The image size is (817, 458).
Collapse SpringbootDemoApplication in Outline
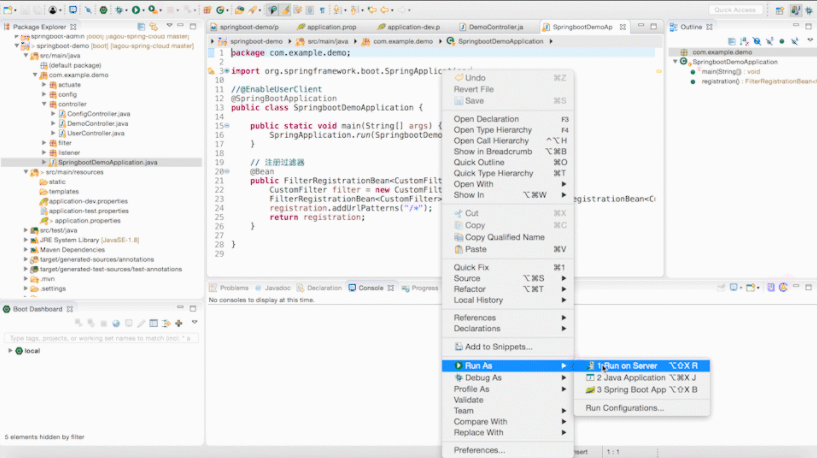pyautogui.click(x=675, y=61)
